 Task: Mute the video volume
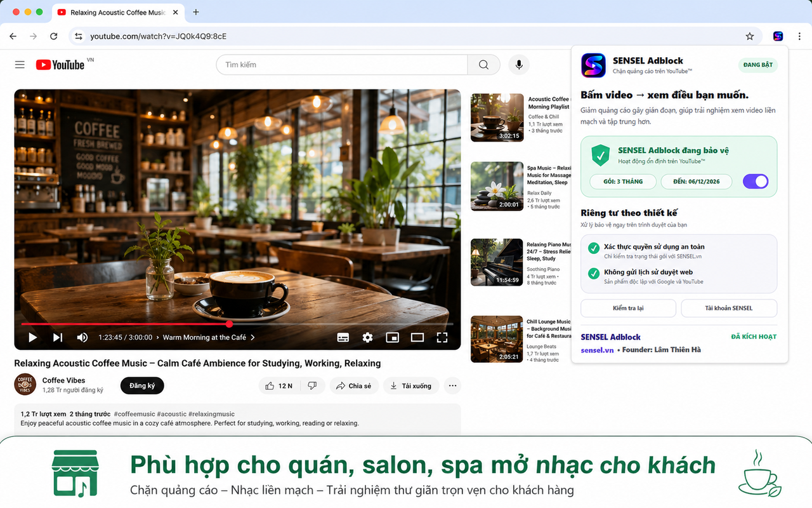[x=82, y=337]
